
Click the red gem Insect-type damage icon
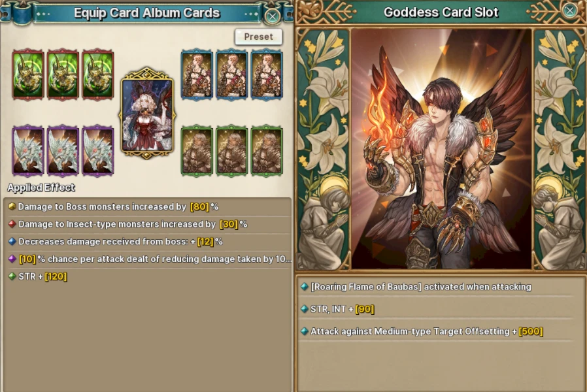[x=12, y=223]
